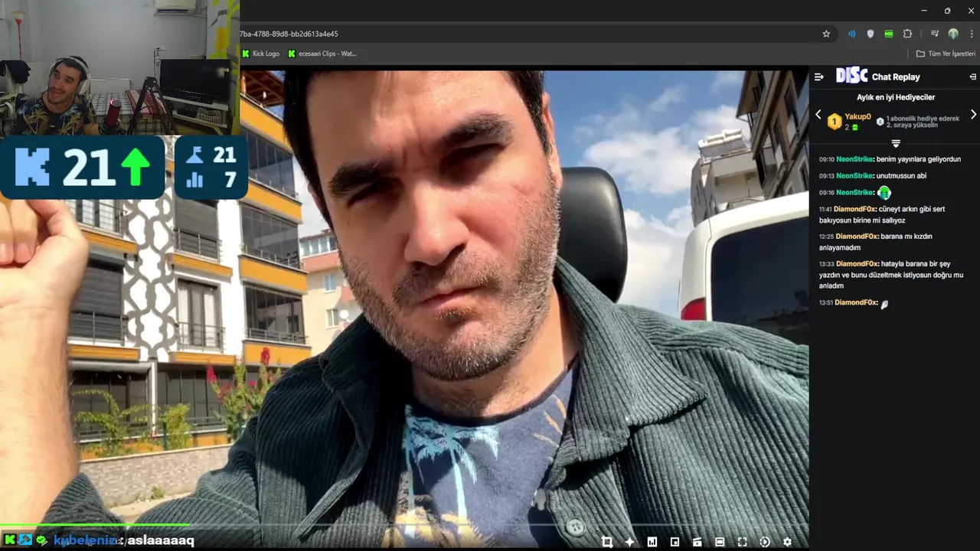Open the ecesaari Clips bookmark
Viewport: 980px width, 551px height.
pyautogui.click(x=322, y=54)
